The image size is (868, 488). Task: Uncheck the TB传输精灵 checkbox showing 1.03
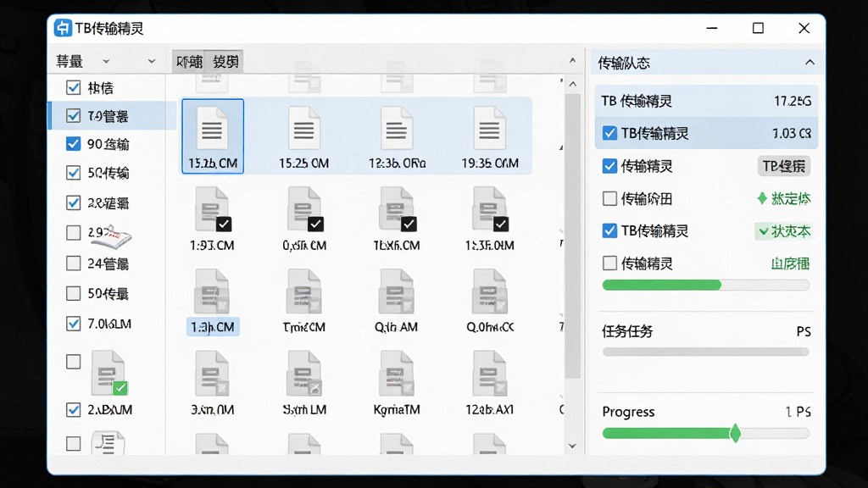point(609,133)
